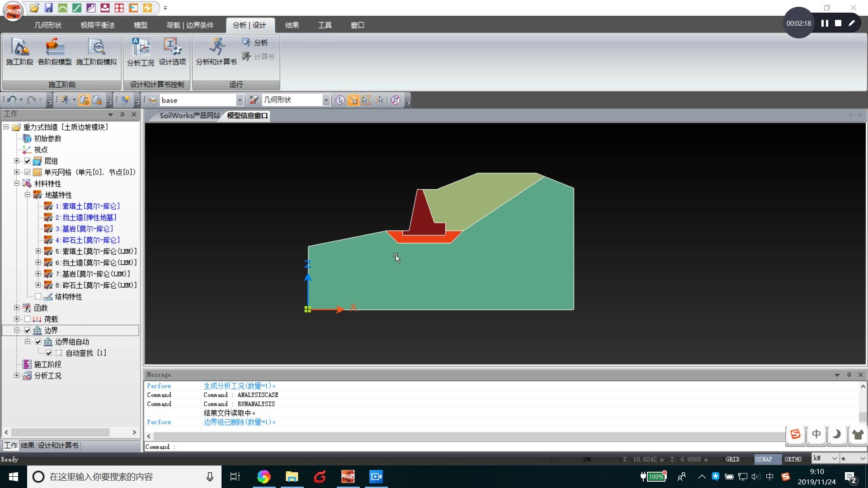Click the circular pointer select icon

(340, 100)
